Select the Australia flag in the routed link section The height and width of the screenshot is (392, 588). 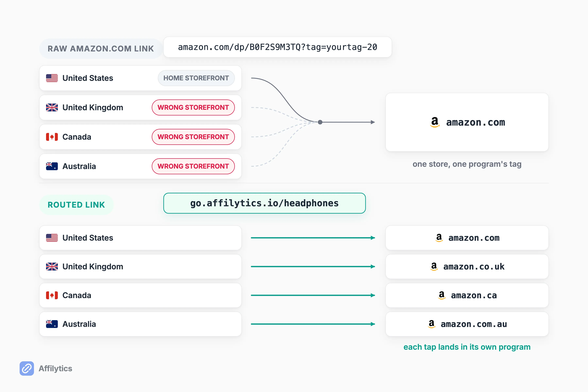coord(52,324)
